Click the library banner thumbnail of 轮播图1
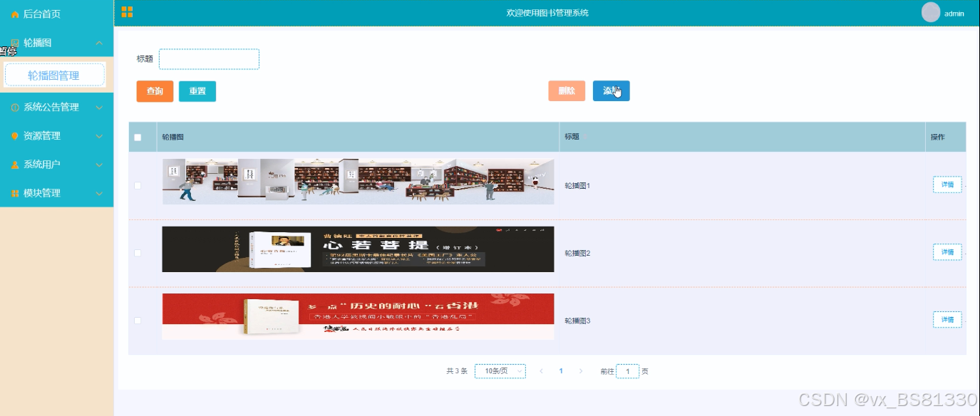The image size is (980, 416). click(358, 182)
